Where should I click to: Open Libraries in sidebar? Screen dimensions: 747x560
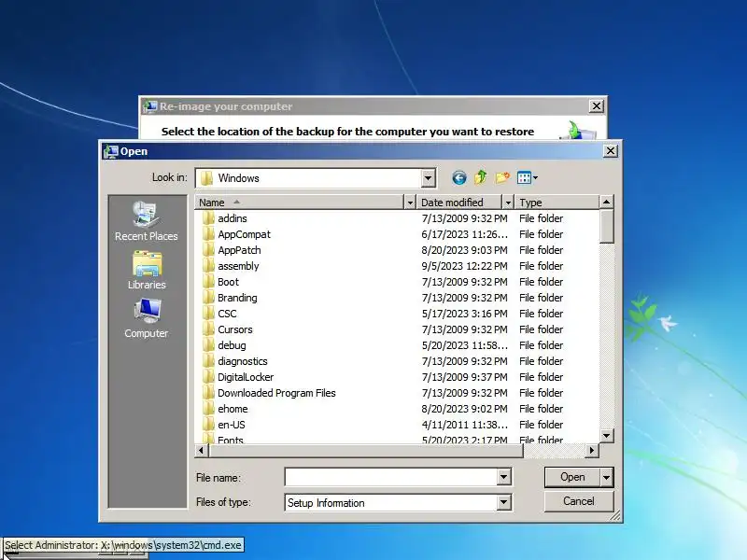pyautogui.click(x=147, y=271)
